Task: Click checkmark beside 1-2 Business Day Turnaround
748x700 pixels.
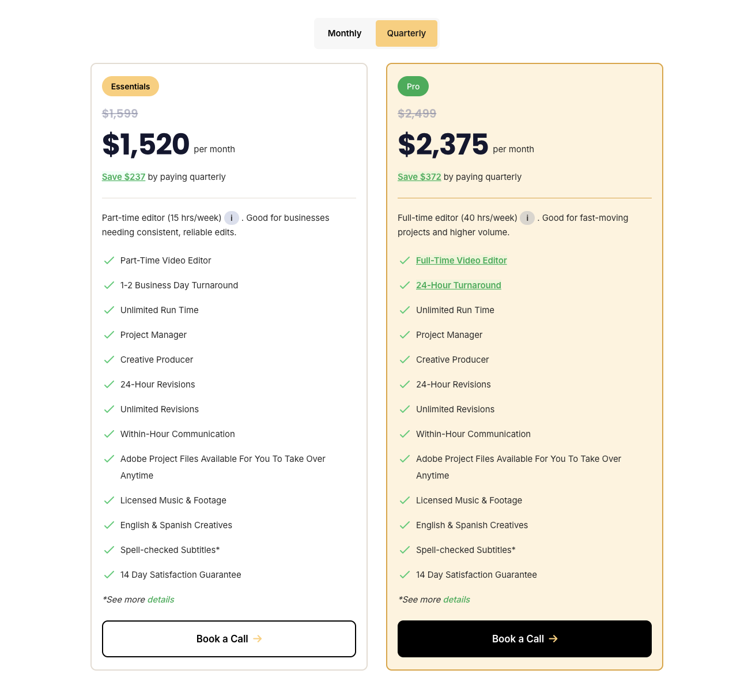Action: 109,285
